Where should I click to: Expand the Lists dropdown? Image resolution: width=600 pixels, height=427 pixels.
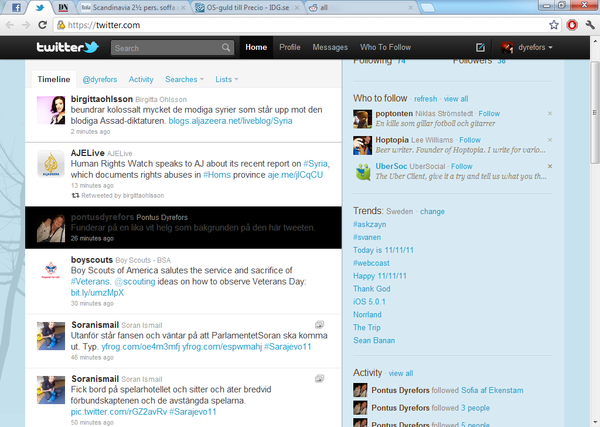(227, 79)
